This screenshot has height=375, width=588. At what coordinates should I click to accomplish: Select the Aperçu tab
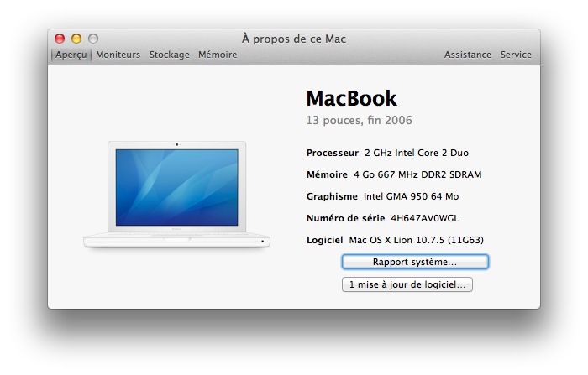[71, 55]
